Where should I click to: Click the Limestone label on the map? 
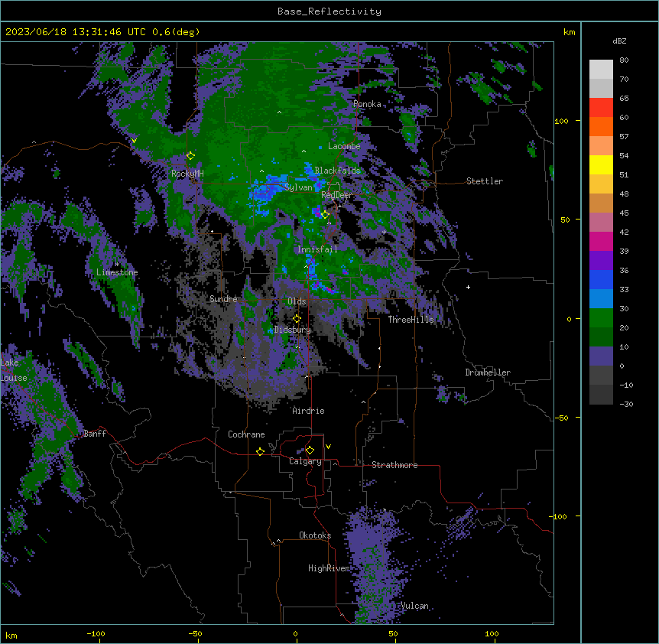[117, 272]
